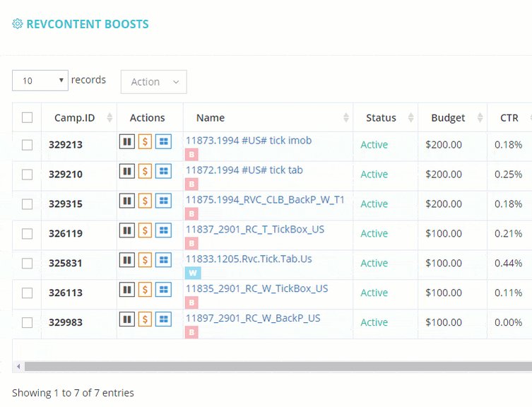Click the dollar icon in row 326119

[x=145, y=230]
